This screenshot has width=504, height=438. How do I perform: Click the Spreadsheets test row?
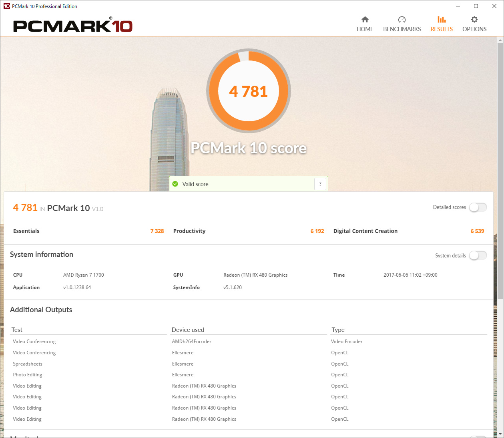(x=28, y=364)
